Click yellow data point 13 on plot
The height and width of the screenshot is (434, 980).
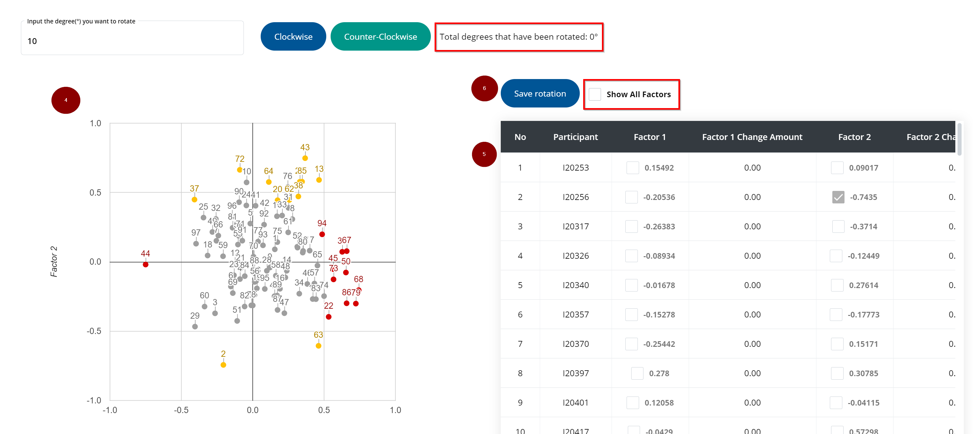click(x=319, y=180)
